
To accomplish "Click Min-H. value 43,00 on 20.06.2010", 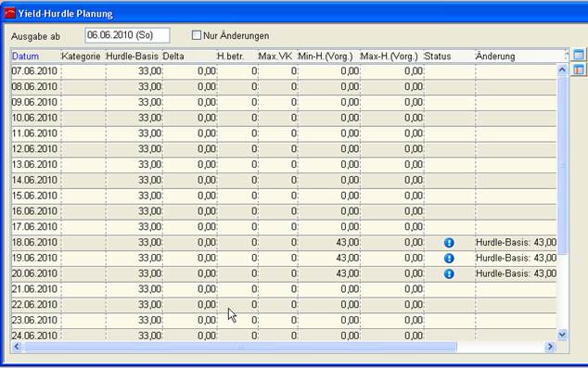I will tap(347, 273).
